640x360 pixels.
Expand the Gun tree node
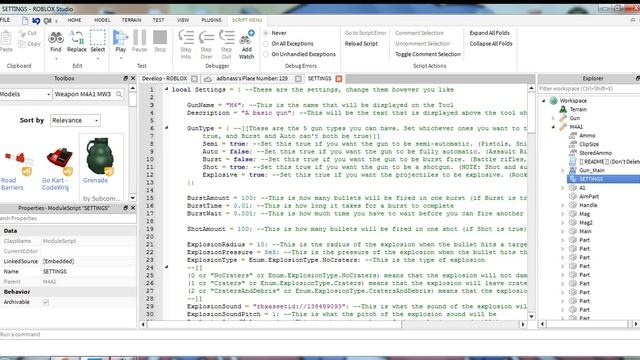[x=553, y=118]
